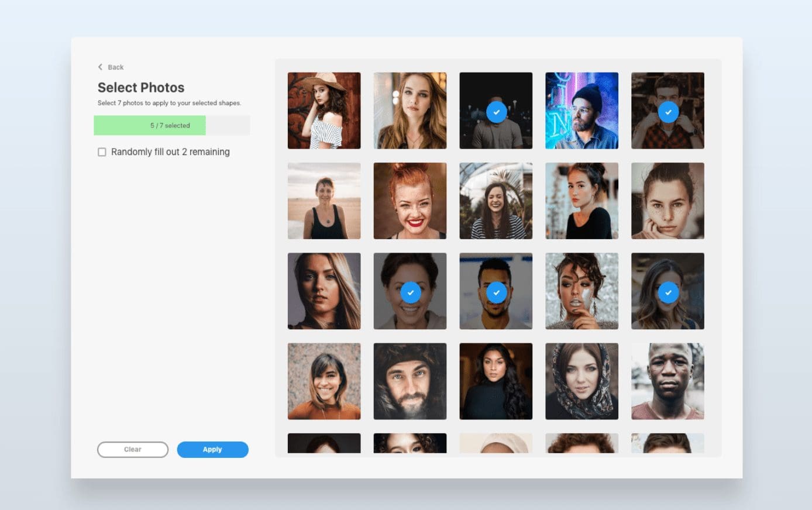Select photo of bearded man in fur hood

click(x=410, y=381)
